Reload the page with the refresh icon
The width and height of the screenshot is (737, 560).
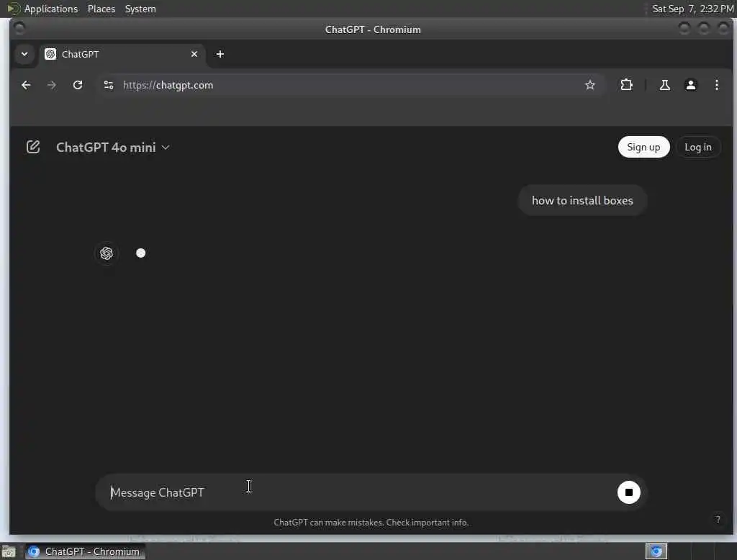(x=78, y=85)
